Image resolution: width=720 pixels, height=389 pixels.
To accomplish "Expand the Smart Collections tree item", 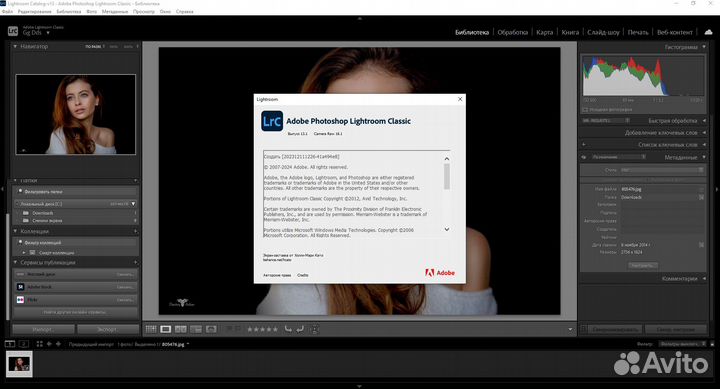I will (24, 253).
